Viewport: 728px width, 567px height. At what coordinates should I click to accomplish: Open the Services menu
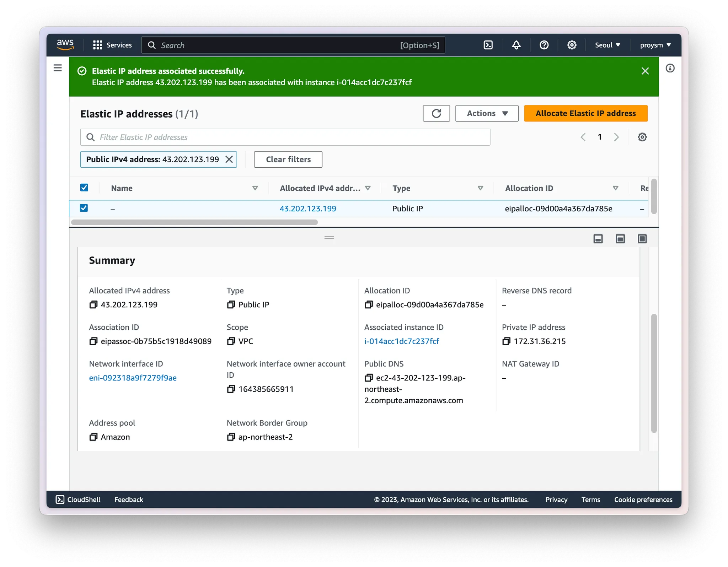click(x=112, y=45)
